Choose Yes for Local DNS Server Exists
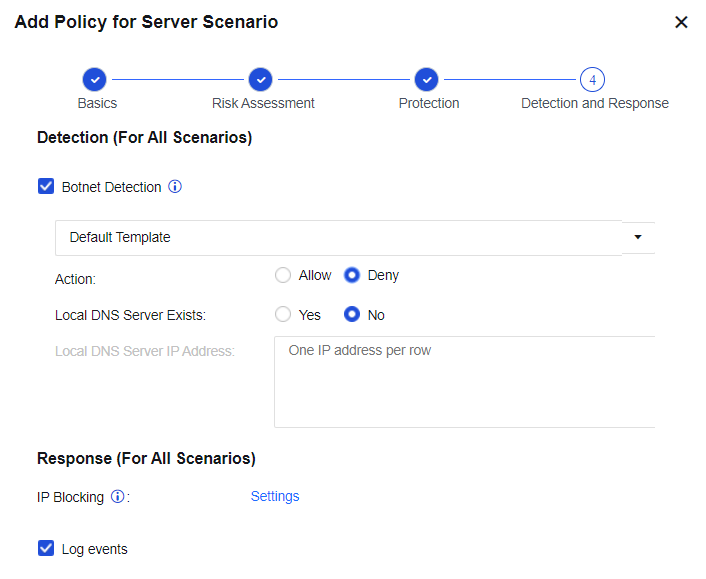This screenshot has height=579, width=706. pos(283,315)
